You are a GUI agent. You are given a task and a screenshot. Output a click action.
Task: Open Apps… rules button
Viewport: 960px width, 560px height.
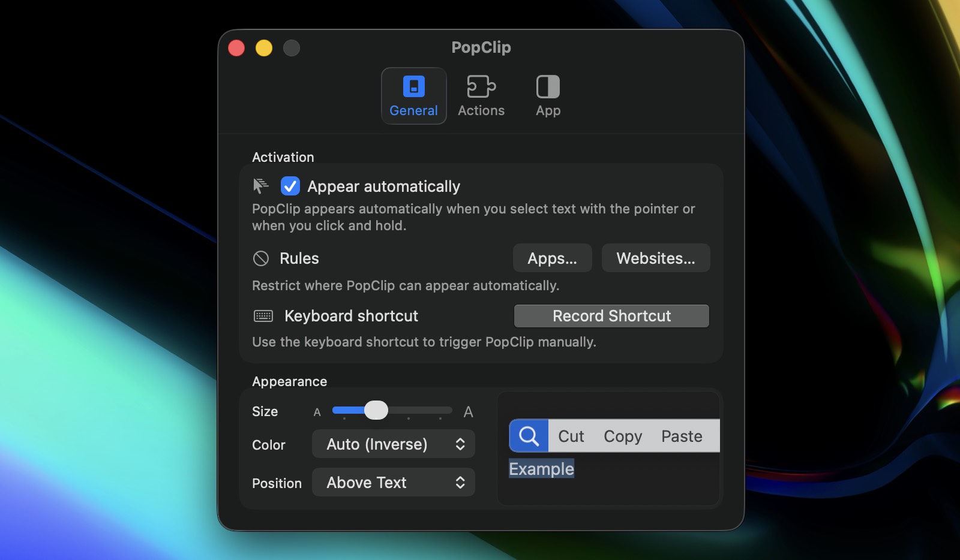[552, 258]
